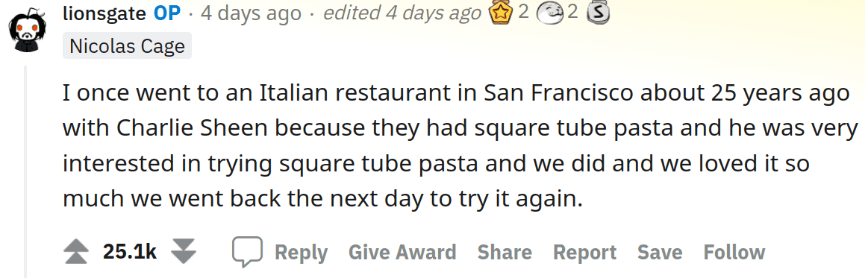This screenshot has height=278, width=868.
Task: Downvote the square tube pasta comment
Action: click(184, 253)
